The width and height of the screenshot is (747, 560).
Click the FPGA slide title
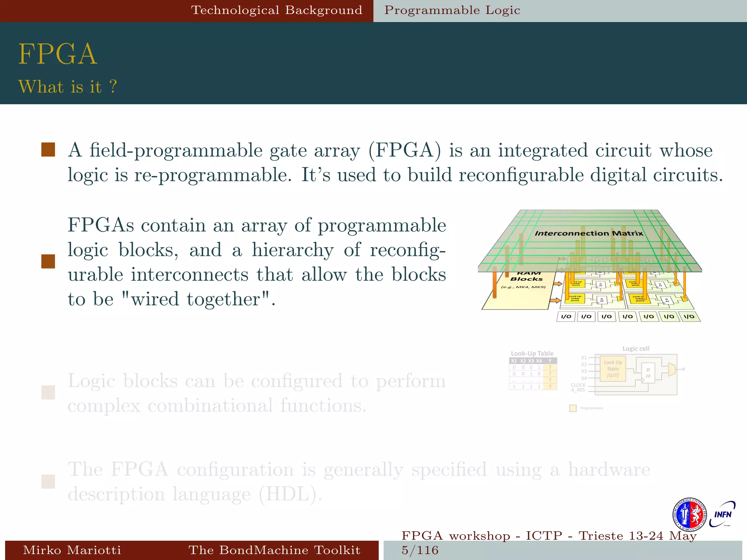58,54
